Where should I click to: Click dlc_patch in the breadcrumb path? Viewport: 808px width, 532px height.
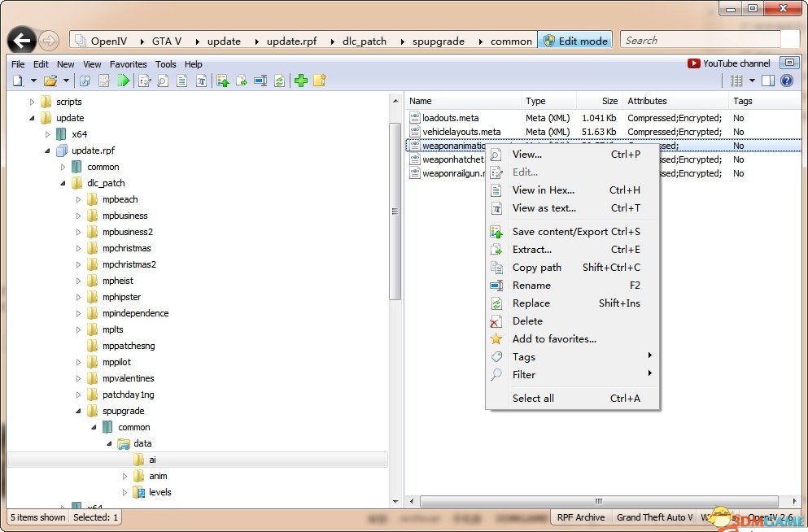tap(365, 41)
